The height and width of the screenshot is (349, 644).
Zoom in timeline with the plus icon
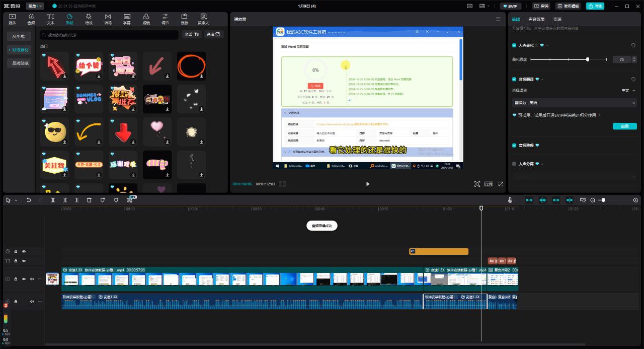tap(635, 200)
